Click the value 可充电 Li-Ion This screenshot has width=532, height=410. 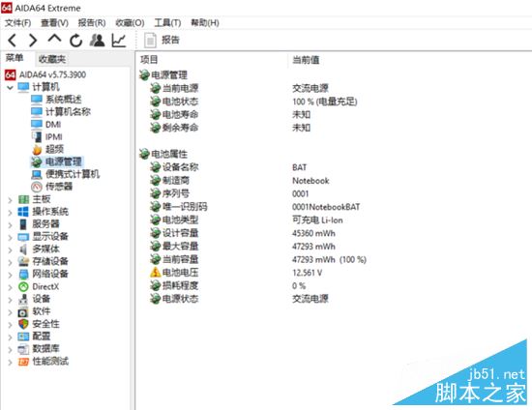point(317,220)
